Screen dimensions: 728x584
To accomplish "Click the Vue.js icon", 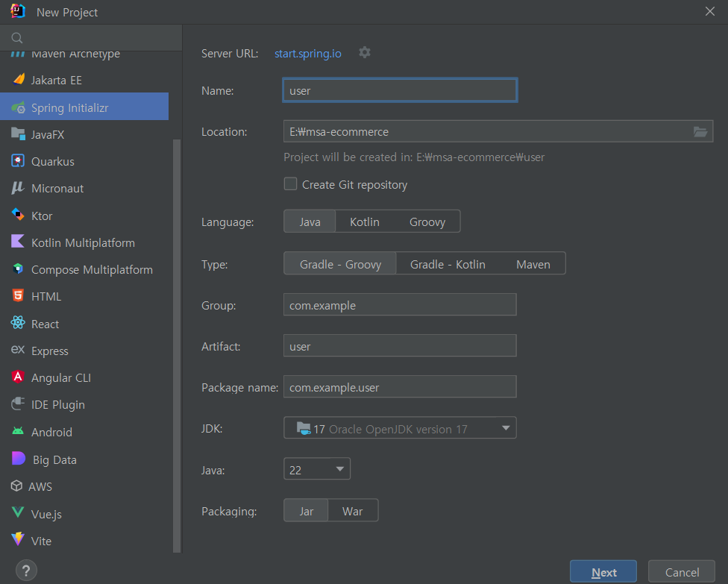I will (18, 513).
